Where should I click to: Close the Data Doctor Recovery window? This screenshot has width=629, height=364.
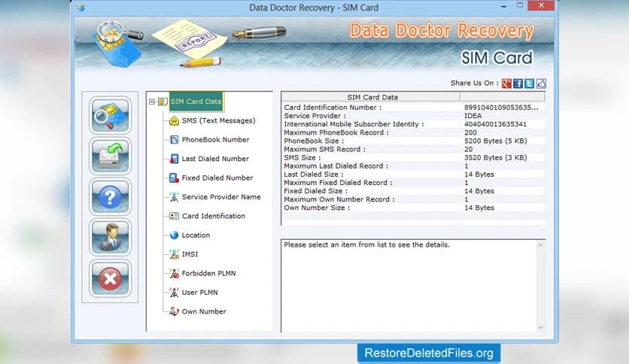click(x=541, y=5)
